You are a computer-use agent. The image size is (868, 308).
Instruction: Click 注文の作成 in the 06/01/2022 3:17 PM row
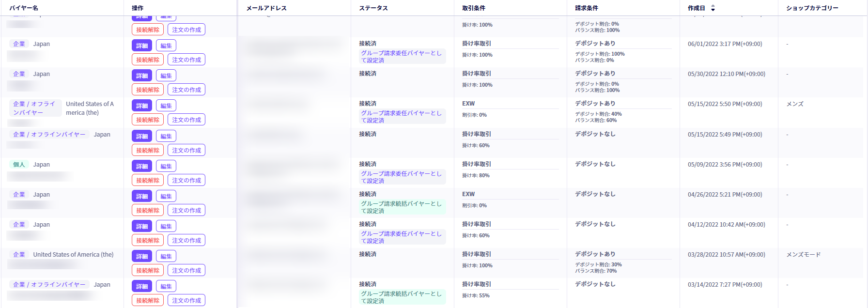pos(186,60)
